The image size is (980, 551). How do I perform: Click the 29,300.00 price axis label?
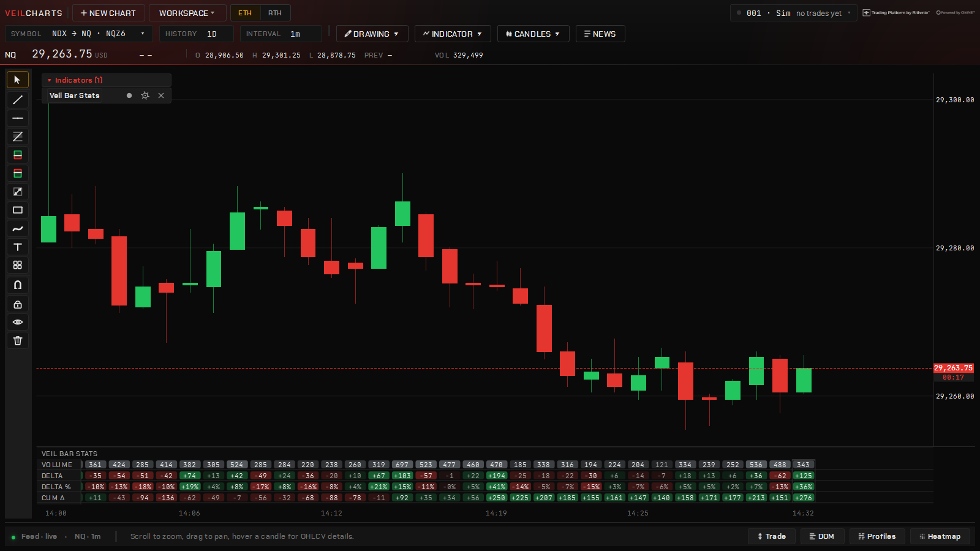coord(954,100)
